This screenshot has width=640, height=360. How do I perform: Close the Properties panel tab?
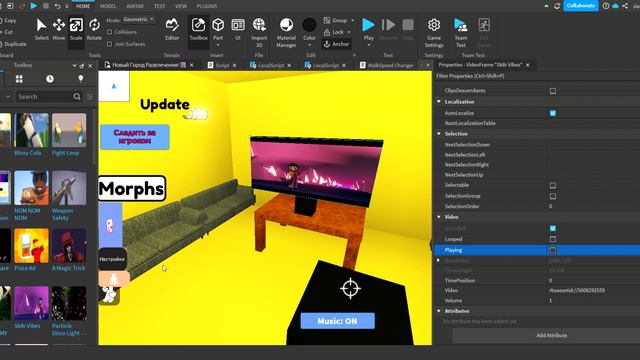coord(527,65)
